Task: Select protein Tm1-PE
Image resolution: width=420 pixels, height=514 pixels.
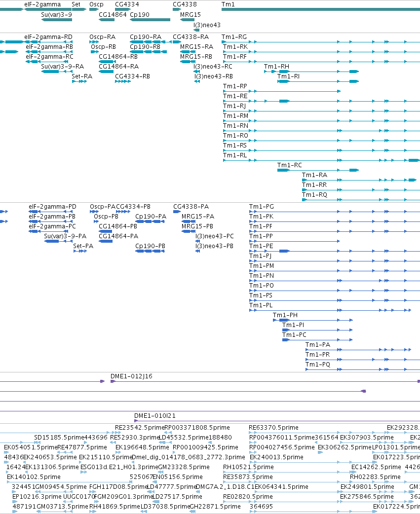Action: point(261,246)
